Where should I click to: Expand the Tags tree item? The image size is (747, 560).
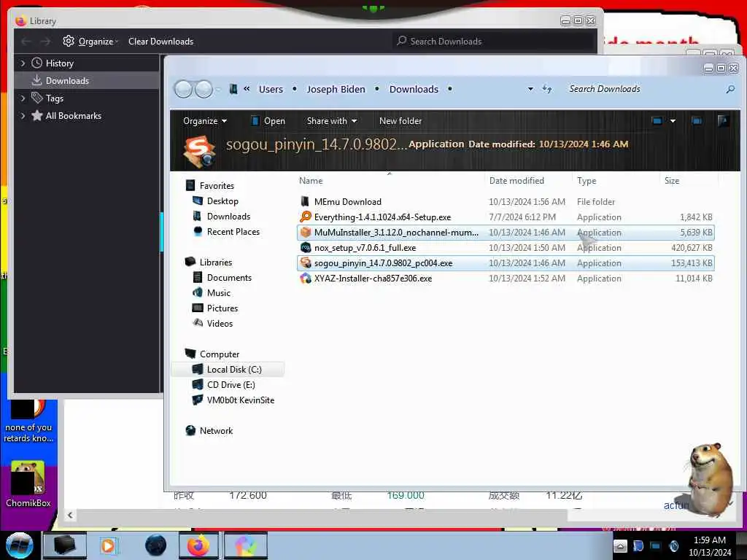click(x=23, y=98)
